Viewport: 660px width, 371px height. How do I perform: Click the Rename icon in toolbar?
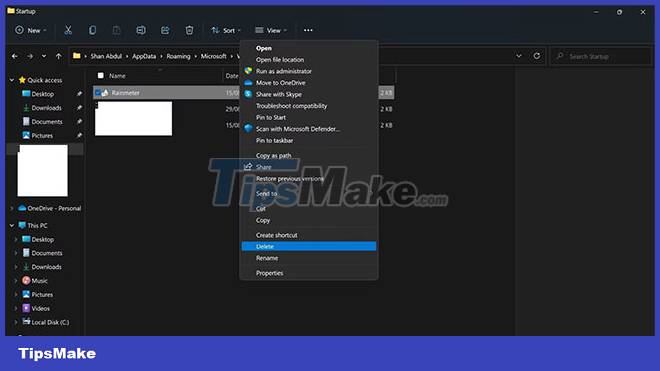pos(141,30)
